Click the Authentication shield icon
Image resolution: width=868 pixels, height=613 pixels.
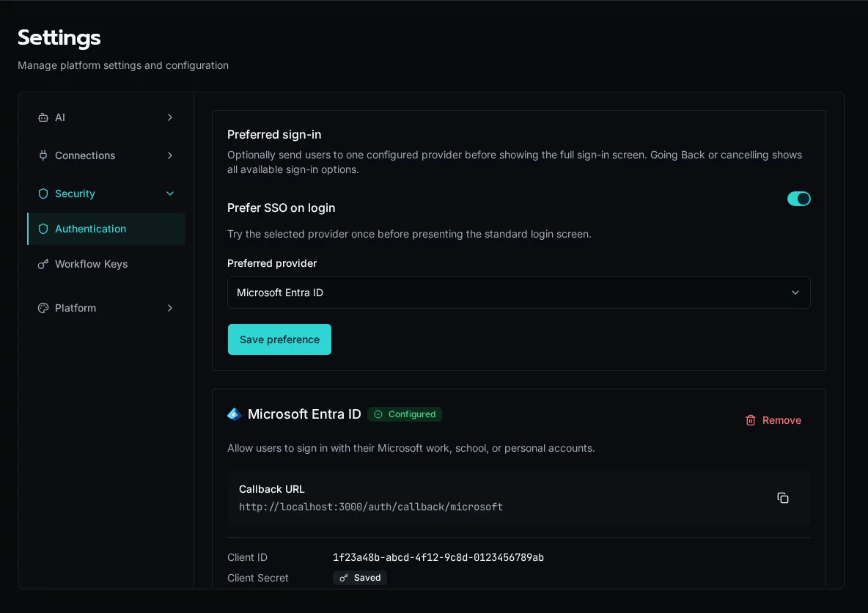point(43,229)
